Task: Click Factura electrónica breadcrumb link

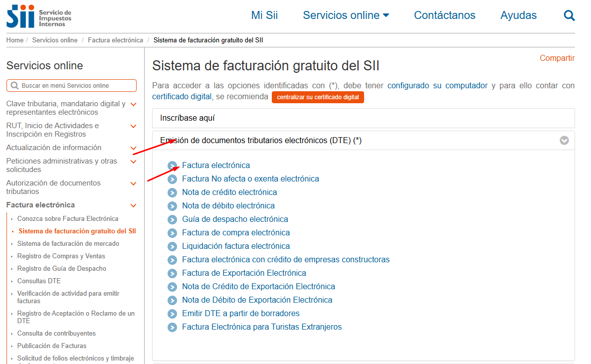Action: point(115,40)
